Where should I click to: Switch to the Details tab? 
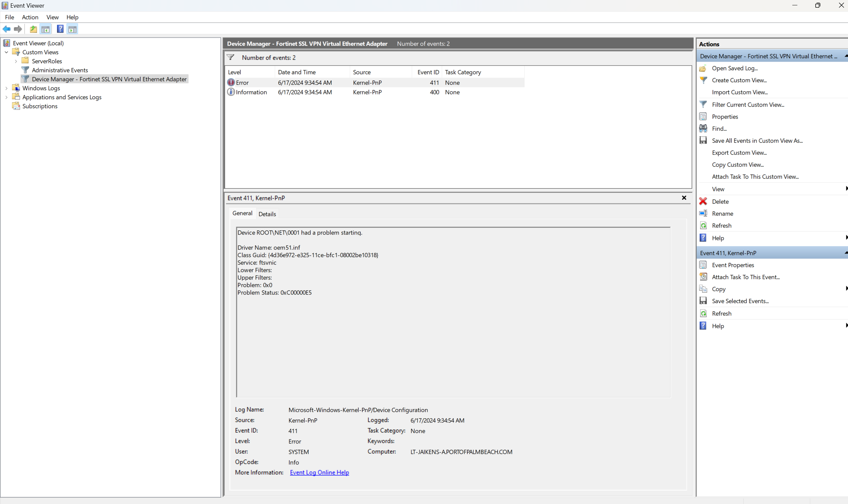[x=267, y=214]
